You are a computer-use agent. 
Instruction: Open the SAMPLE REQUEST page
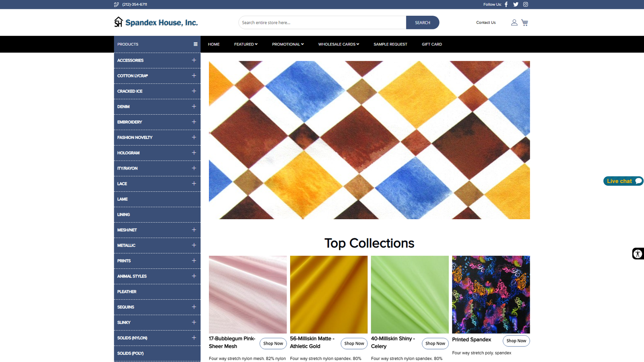[390, 44]
